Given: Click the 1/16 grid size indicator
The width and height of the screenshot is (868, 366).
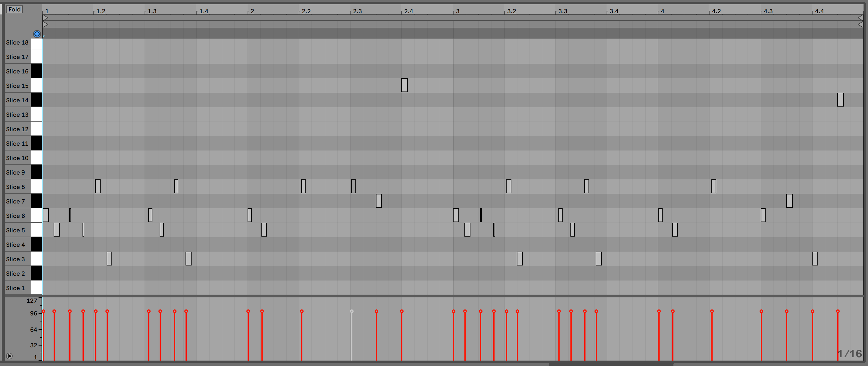Looking at the screenshot, I should click(x=850, y=354).
